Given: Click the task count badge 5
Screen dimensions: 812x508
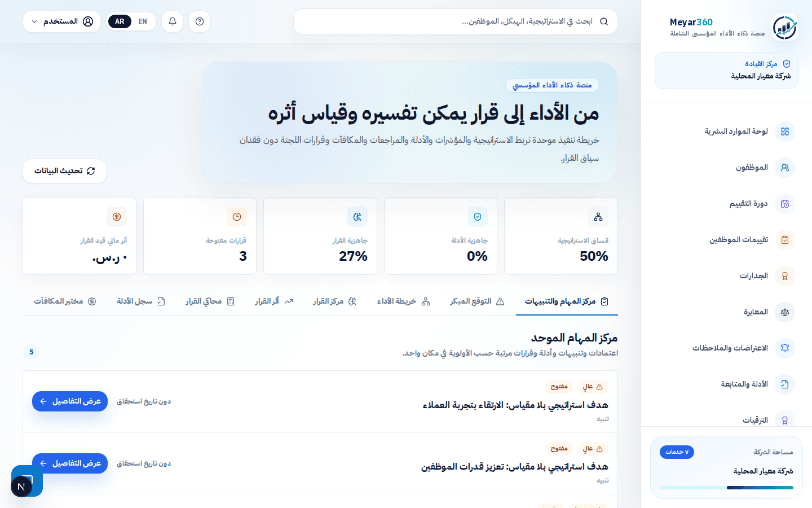Looking at the screenshot, I should (32, 352).
